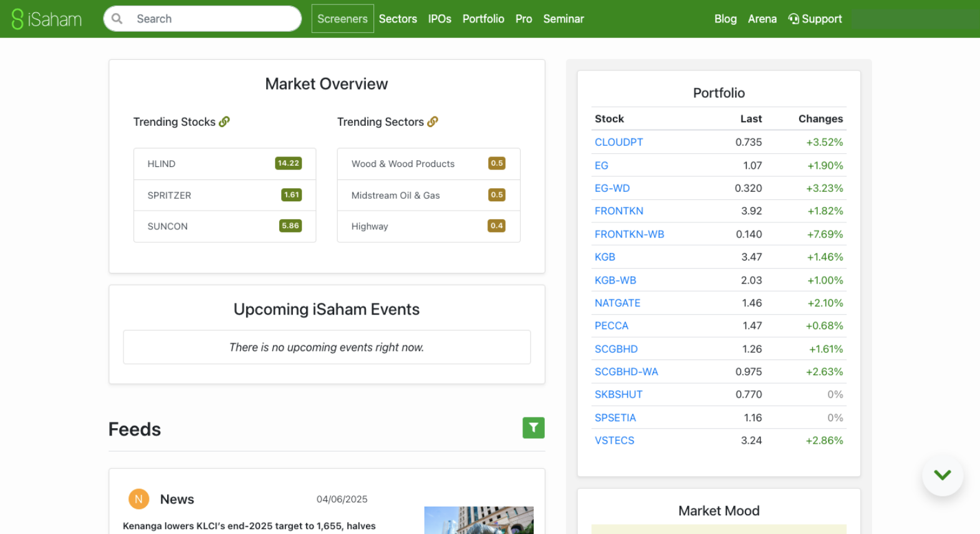The height and width of the screenshot is (534, 980).
Task: Go to the IPOs page
Action: [x=440, y=19]
